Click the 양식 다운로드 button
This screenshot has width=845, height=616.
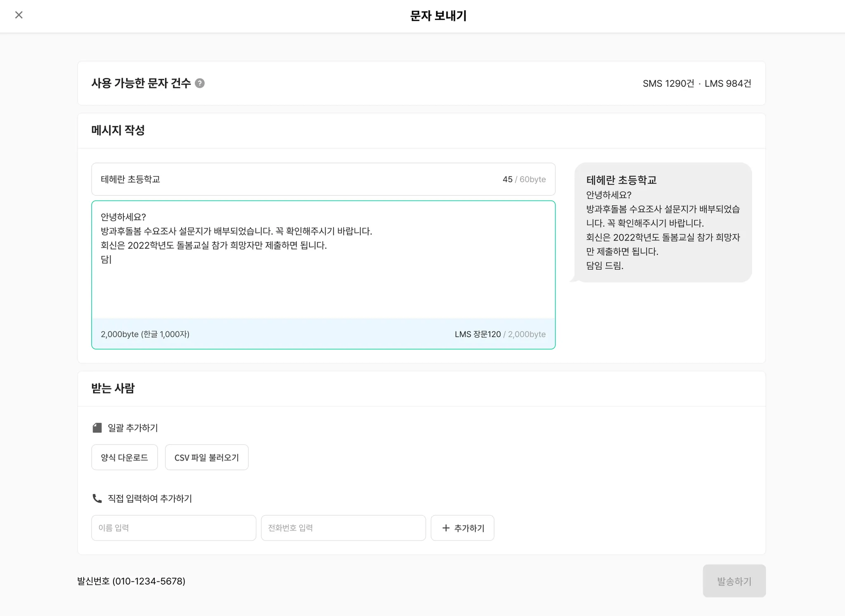coord(124,457)
